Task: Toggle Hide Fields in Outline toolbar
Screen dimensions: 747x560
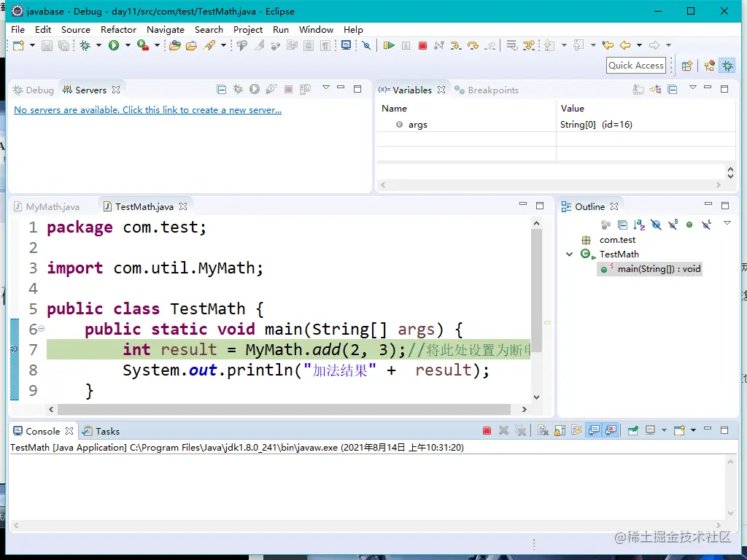Action: (656, 225)
